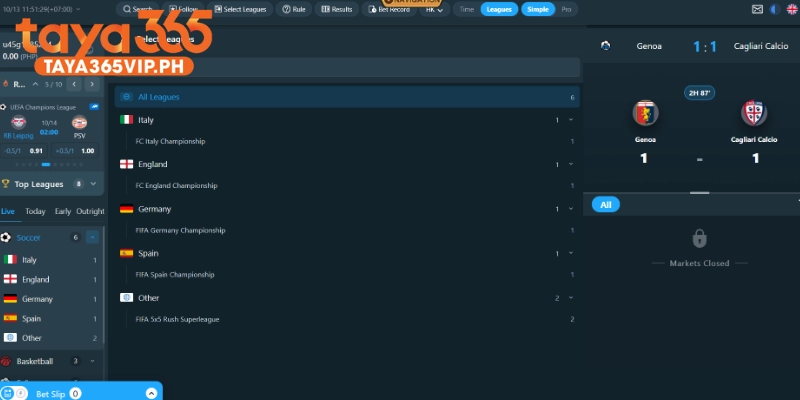Click the Cagliari Calcio team crest
This screenshot has height=400, width=800.
(754, 113)
